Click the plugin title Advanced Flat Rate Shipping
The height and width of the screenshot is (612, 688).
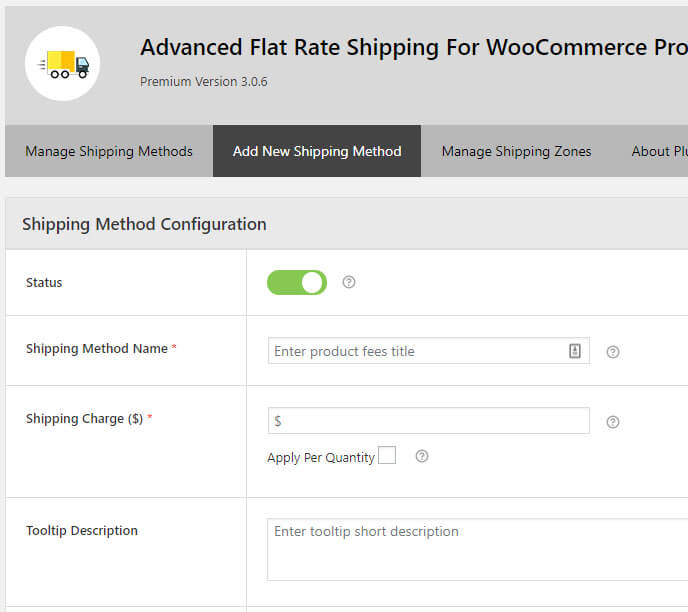(x=414, y=47)
